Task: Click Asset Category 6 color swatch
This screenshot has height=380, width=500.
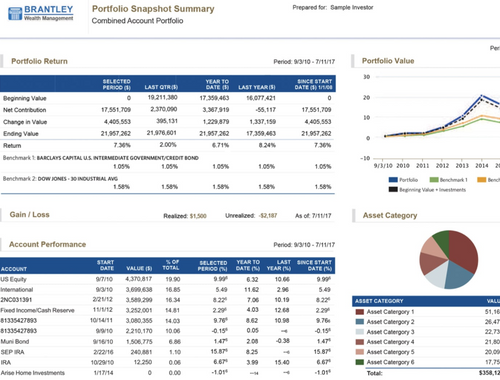Action: tap(360, 362)
